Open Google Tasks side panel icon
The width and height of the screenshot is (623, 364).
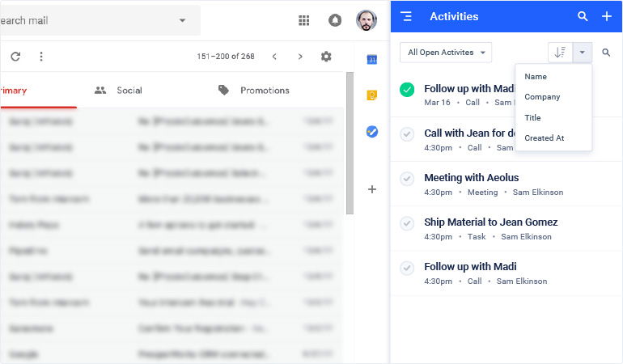pos(372,132)
